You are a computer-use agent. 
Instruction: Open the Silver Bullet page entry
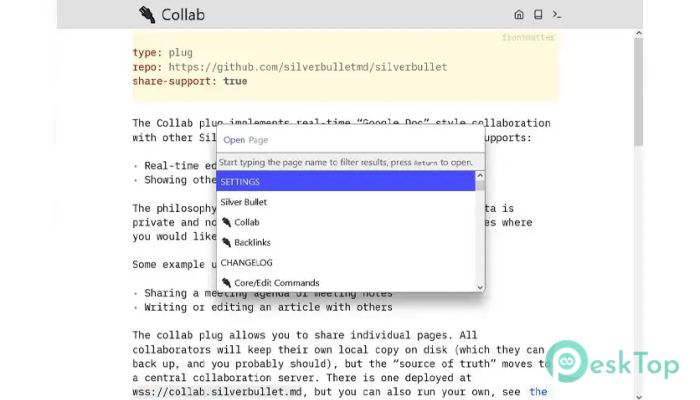346,202
